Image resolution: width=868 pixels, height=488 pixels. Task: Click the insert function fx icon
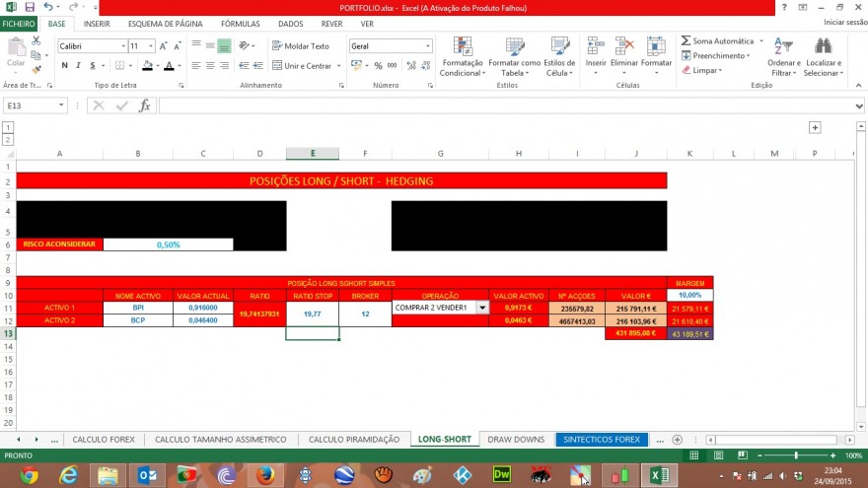click(x=144, y=105)
